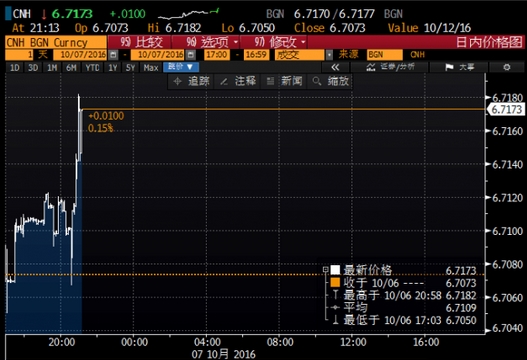Screen dimensions: 527x360
Task: Collapse the panel with double-chevron button
Action: [335, 67]
